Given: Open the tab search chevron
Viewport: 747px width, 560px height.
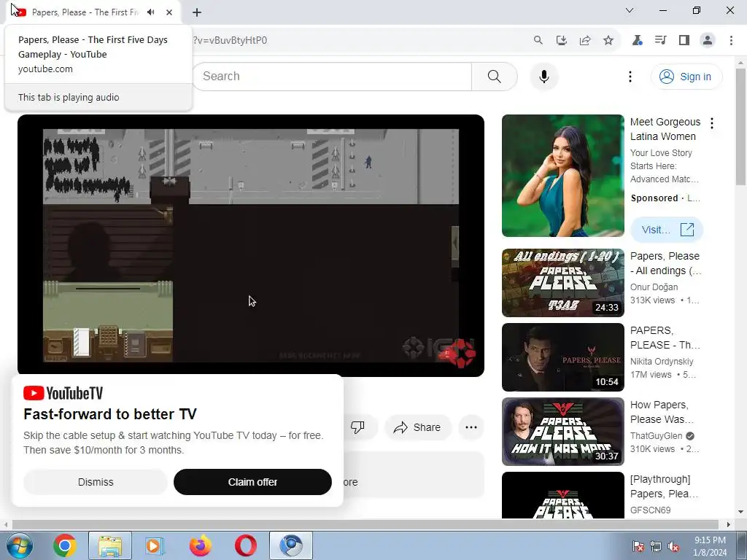Looking at the screenshot, I should 630,10.
